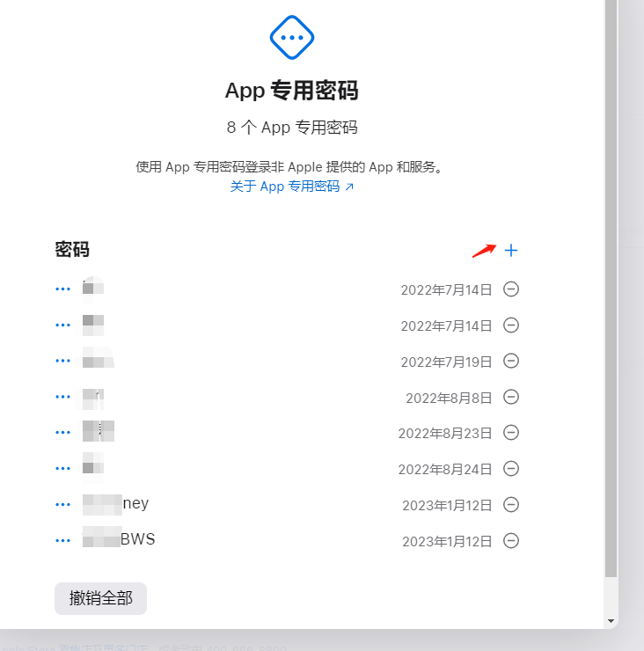The image size is (644, 651).
Task: Revoke the 2022年8月24日 password
Action: click(511, 469)
